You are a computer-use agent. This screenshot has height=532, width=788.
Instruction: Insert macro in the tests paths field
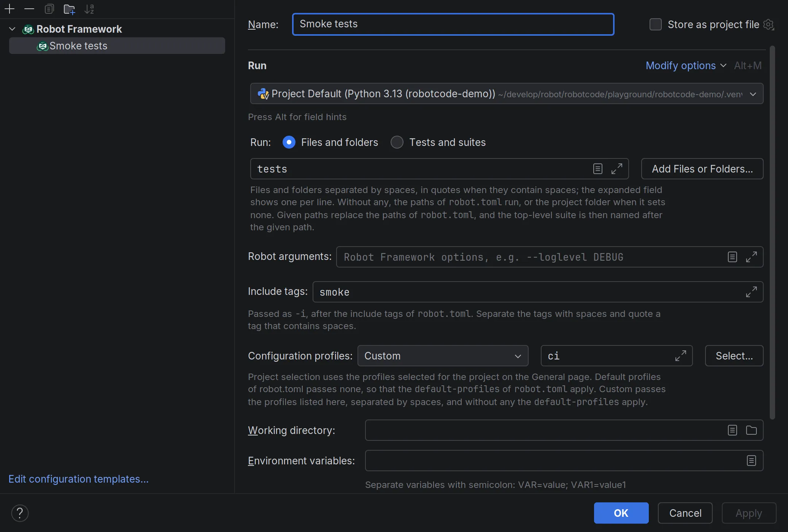[x=598, y=169]
